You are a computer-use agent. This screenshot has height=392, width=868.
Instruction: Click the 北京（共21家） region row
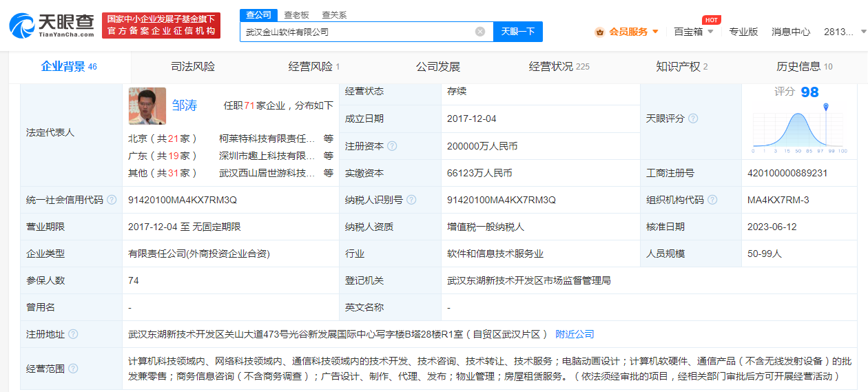pos(163,138)
